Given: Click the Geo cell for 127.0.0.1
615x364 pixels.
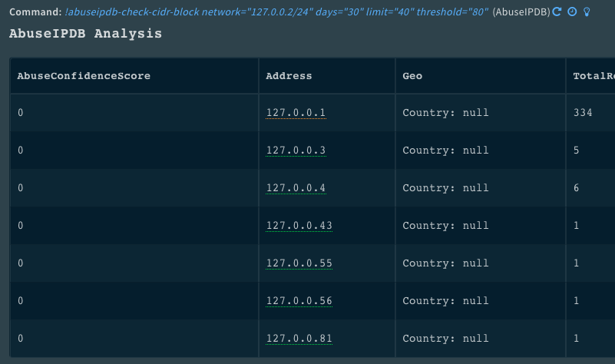Looking at the screenshot, I should pyautogui.click(x=445, y=113).
